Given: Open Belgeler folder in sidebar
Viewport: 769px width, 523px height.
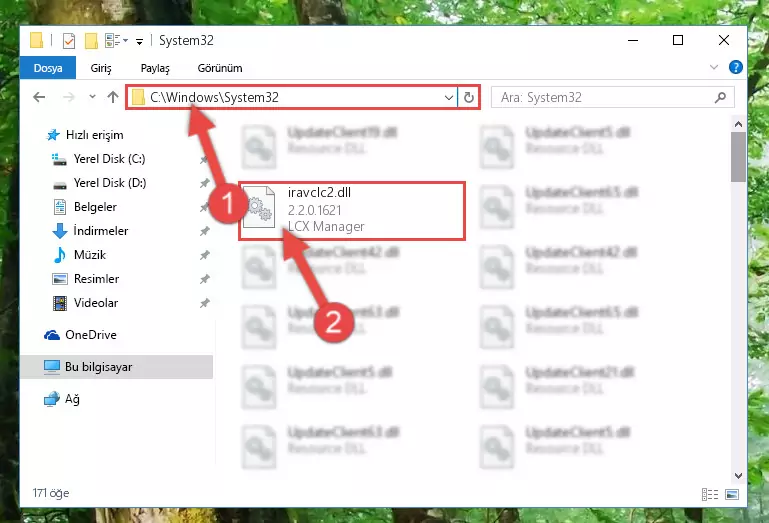Looking at the screenshot, I should coord(95,207).
